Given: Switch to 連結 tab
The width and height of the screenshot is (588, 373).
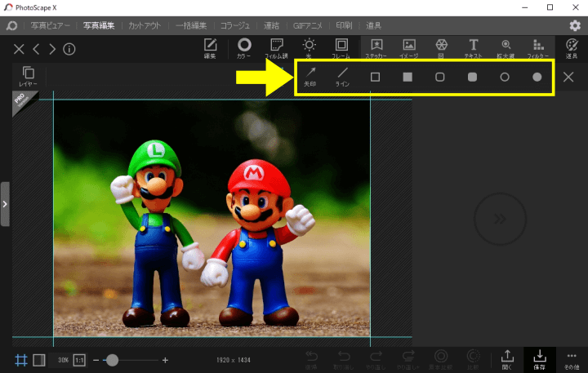Looking at the screenshot, I should click(x=271, y=25).
